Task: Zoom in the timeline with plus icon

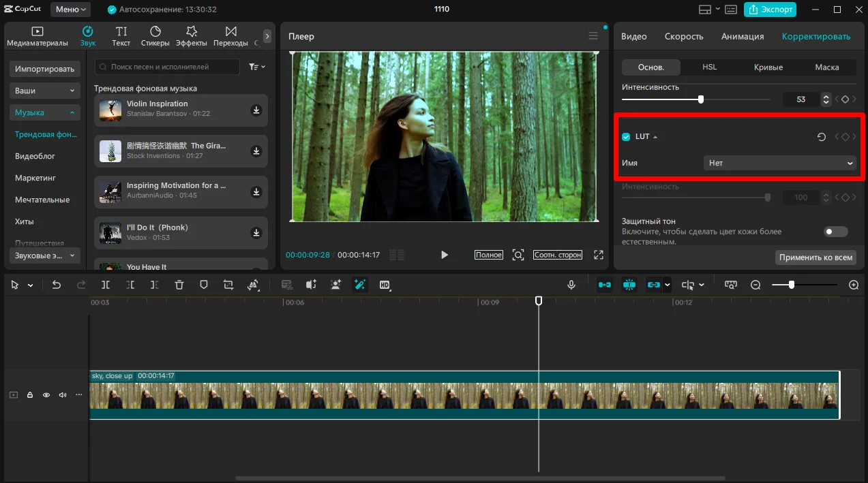Action: [x=854, y=285]
